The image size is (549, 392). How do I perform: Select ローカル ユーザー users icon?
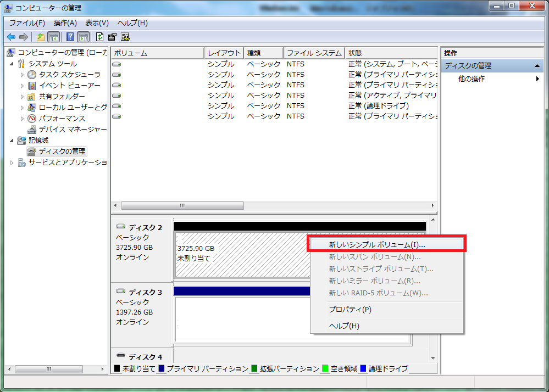point(32,108)
